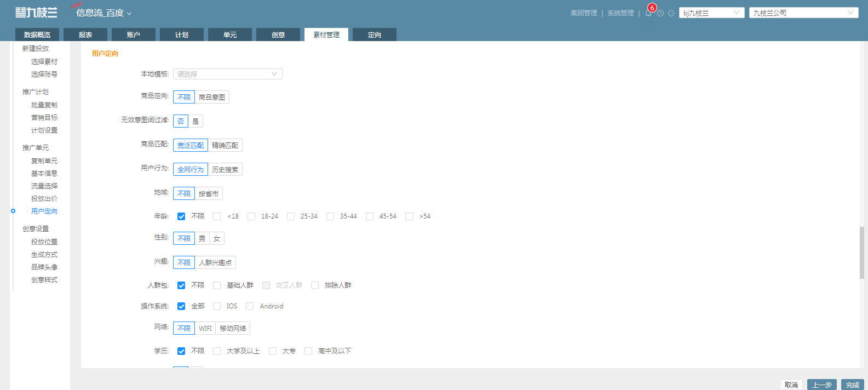Switch to the 单元 tab

230,35
